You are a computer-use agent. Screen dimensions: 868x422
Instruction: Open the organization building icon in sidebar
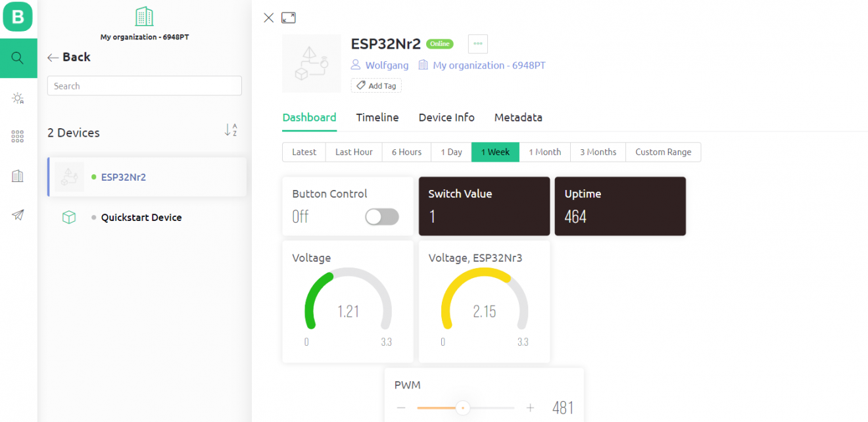click(18, 176)
